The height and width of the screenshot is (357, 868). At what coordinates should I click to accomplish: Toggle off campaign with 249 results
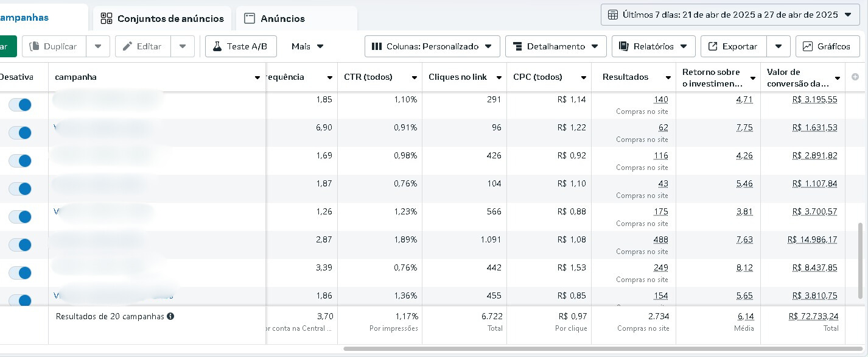point(20,273)
